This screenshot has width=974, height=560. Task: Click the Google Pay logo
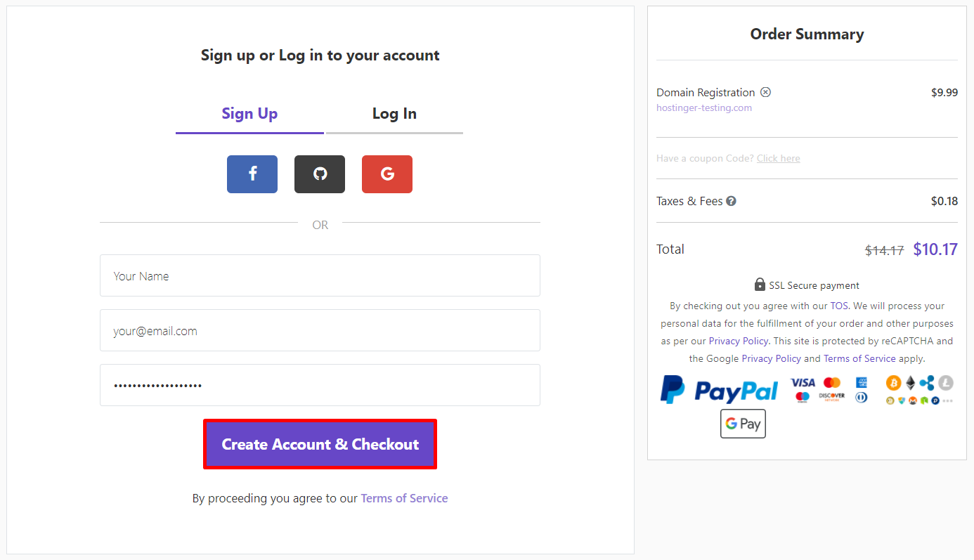coord(743,424)
